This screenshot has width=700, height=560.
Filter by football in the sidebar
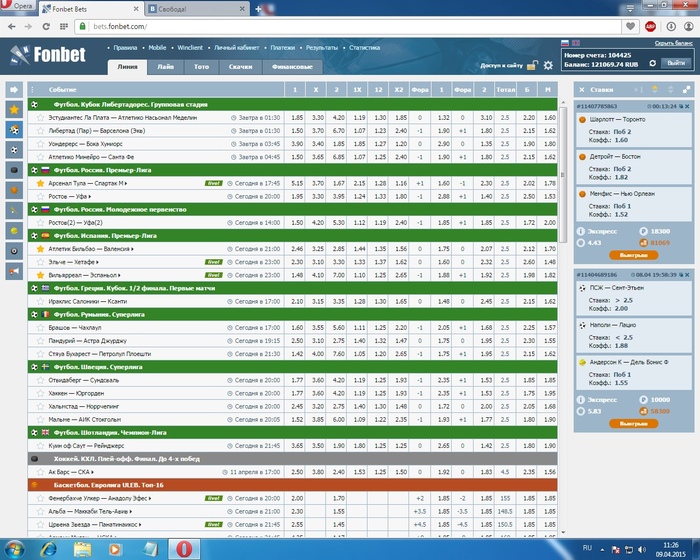[x=14, y=150]
